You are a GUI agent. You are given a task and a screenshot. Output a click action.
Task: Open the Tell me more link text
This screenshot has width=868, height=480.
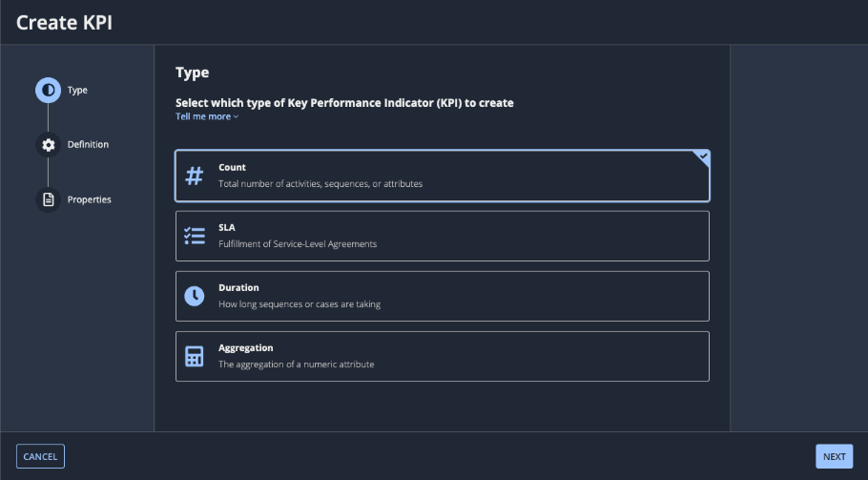pyautogui.click(x=202, y=116)
